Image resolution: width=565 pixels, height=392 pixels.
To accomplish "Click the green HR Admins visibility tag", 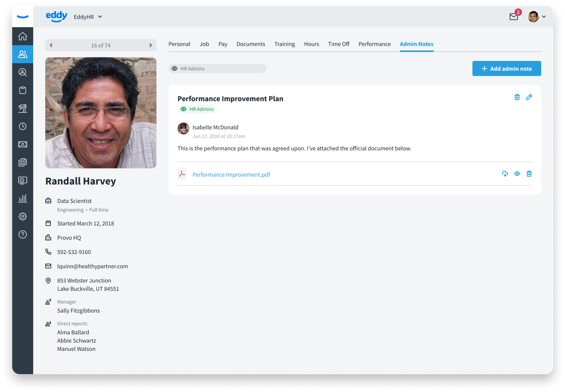I will click(197, 109).
